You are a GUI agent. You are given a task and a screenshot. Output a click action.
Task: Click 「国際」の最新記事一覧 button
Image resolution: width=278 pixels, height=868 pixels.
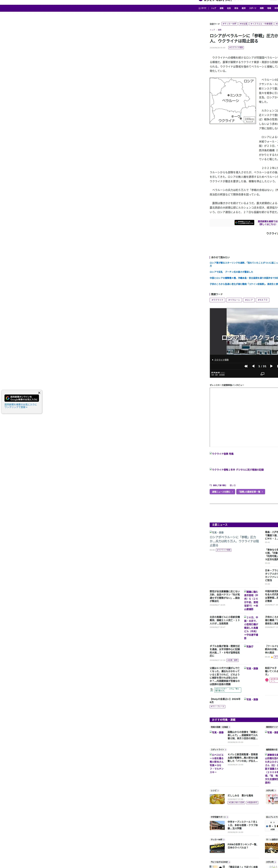[251, 492]
